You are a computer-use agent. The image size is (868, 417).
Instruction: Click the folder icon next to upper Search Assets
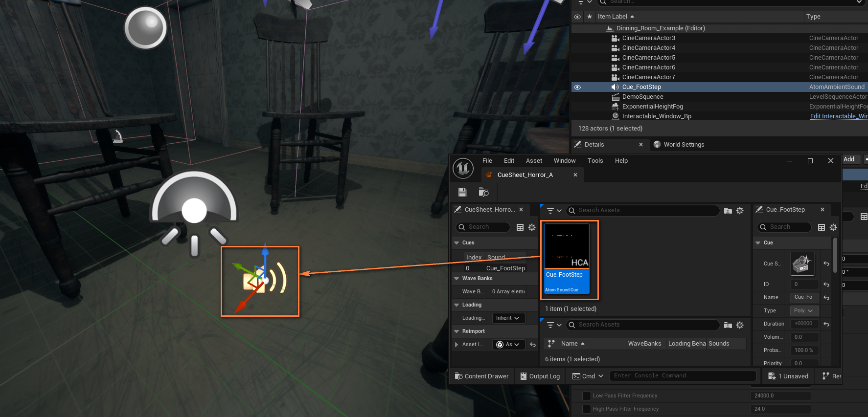point(728,211)
